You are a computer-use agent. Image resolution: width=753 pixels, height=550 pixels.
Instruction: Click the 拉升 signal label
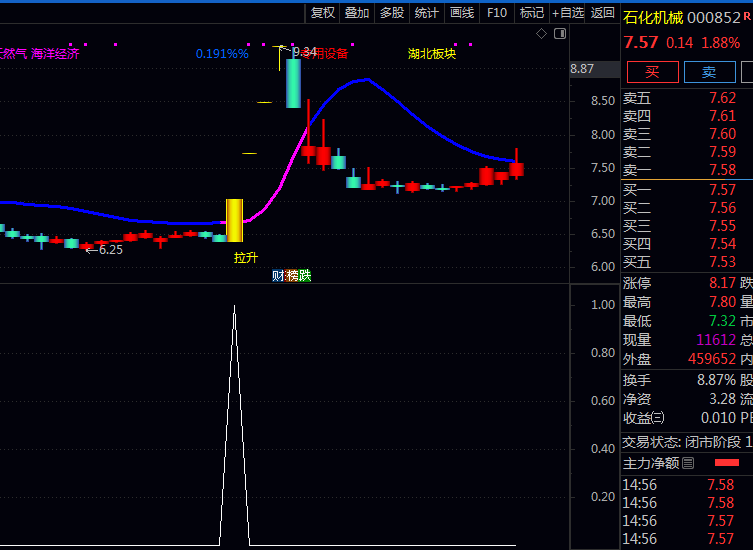coord(246,257)
